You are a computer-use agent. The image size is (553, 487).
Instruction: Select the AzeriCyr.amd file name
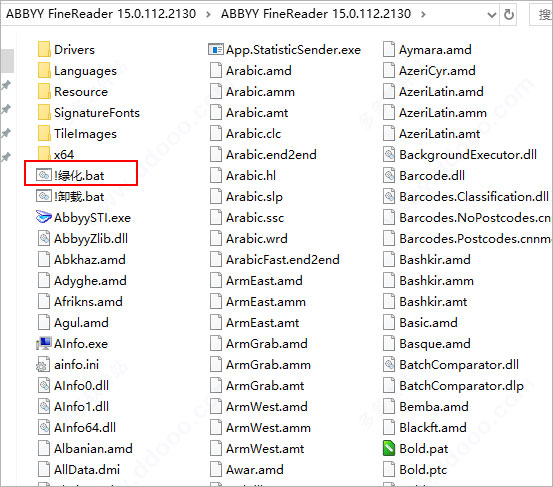point(437,71)
